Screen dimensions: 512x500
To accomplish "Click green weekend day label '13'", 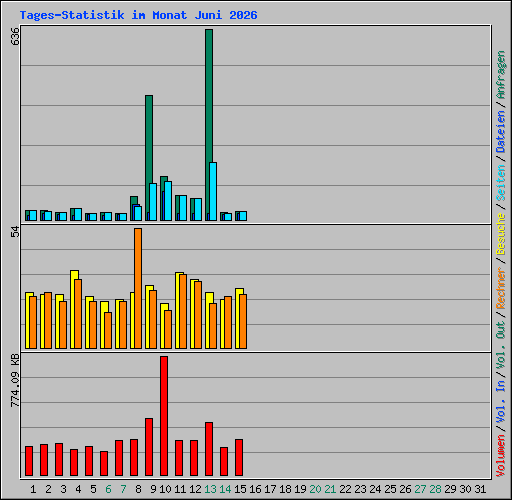I will pyautogui.click(x=210, y=489).
